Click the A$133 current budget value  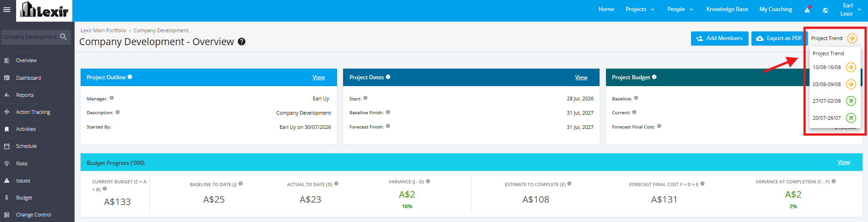click(117, 202)
